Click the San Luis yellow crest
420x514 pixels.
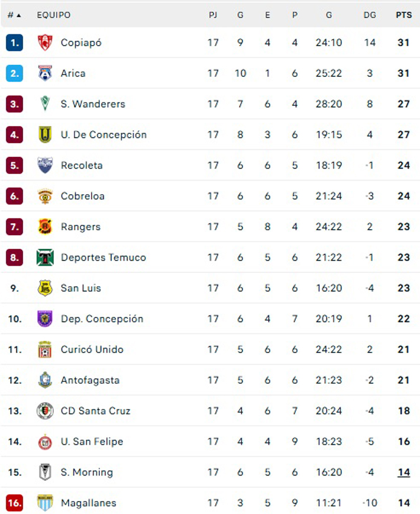tap(45, 288)
